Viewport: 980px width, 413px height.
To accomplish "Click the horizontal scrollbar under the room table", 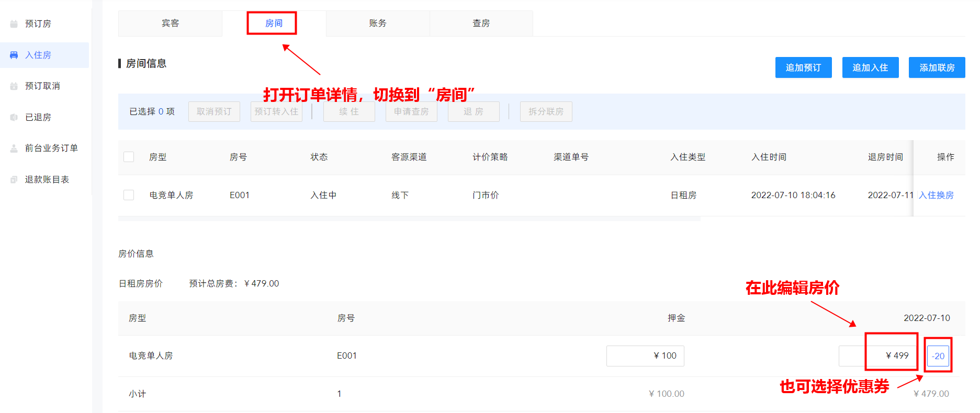I will 409,219.
